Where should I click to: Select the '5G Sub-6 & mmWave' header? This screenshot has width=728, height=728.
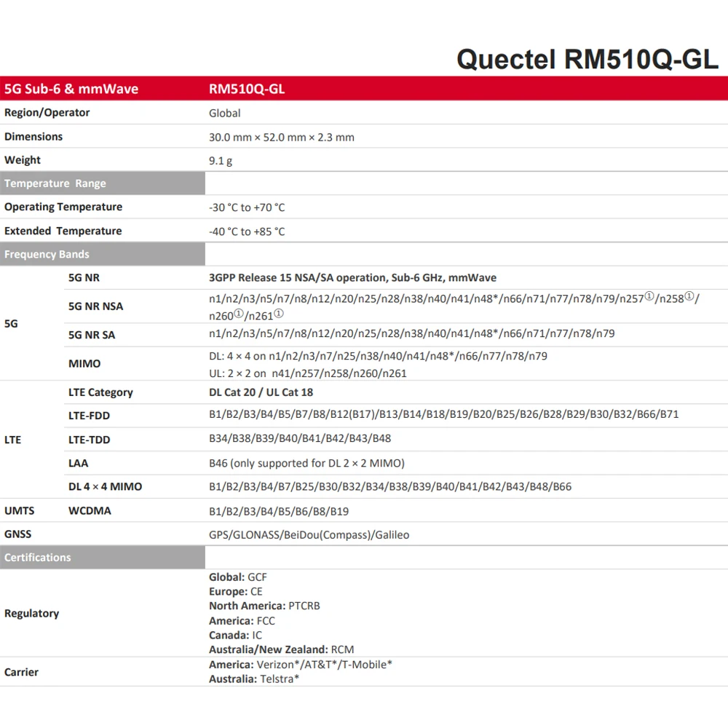[x=71, y=89]
